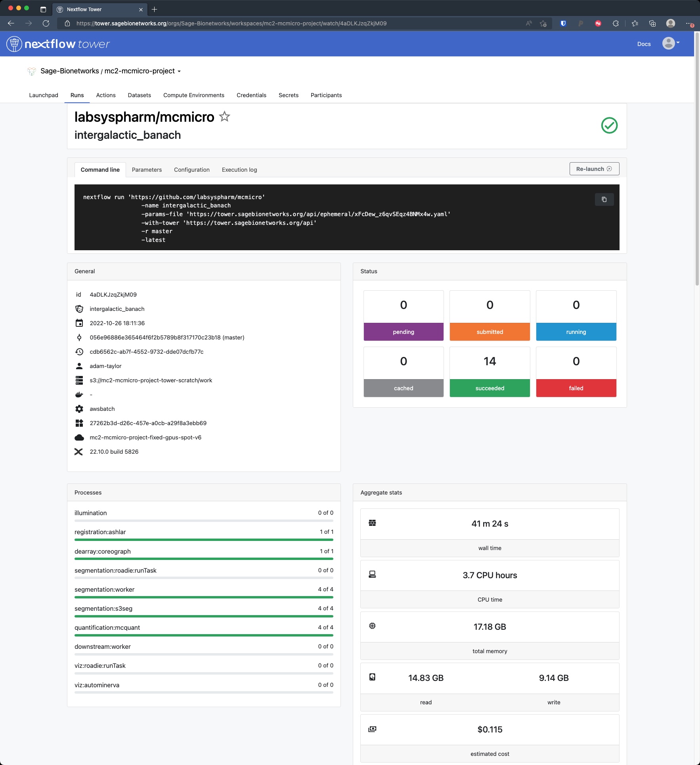This screenshot has height=765, width=700.
Task: Star the labsyspharm/mcmicro run
Action: (224, 117)
